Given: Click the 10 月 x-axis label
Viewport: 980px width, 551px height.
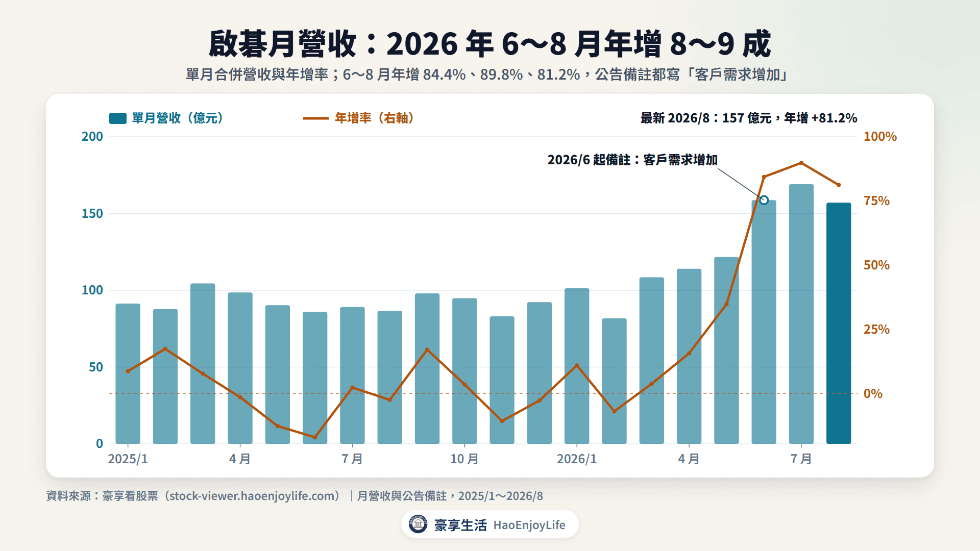Looking at the screenshot, I should [x=464, y=459].
